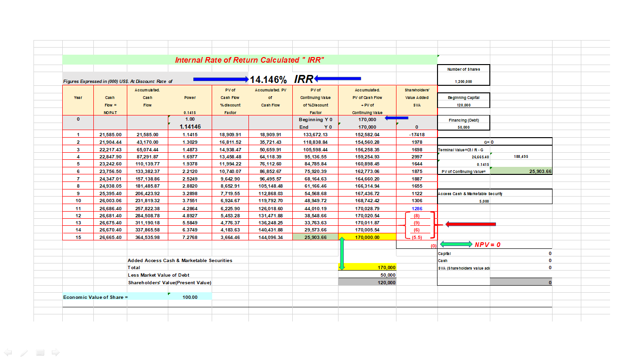Click red SVA value (8) in year 12
Screen dimensions: 644x362
click(x=417, y=216)
